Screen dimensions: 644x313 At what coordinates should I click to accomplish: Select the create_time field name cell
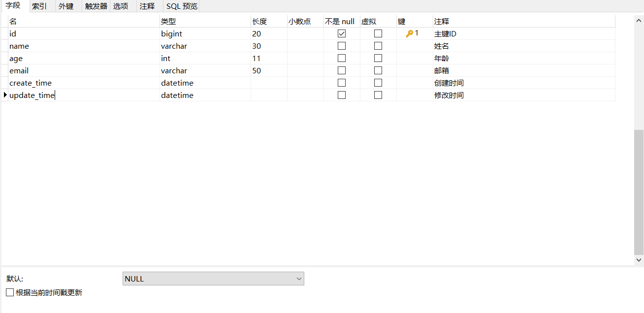(x=84, y=83)
